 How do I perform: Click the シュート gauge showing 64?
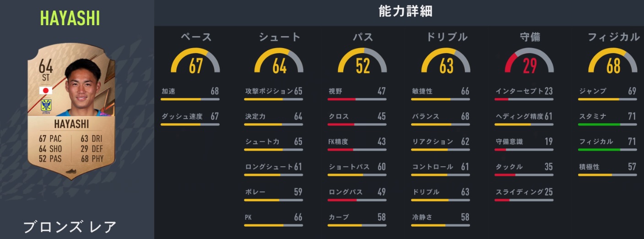279,62
